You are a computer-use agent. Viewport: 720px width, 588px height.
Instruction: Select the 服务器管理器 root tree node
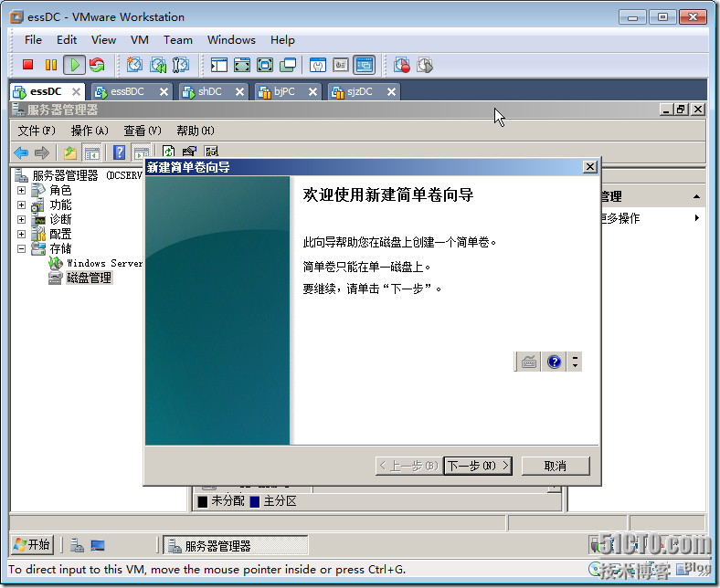coord(87,175)
